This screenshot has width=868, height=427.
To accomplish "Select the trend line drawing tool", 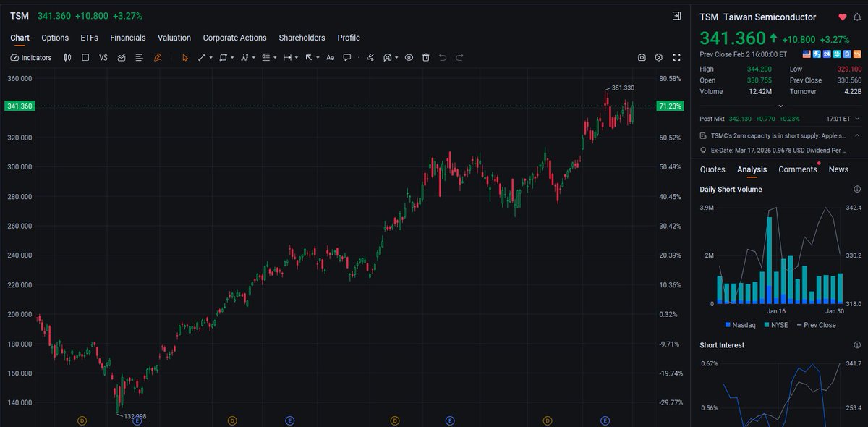I will pyautogui.click(x=202, y=57).
